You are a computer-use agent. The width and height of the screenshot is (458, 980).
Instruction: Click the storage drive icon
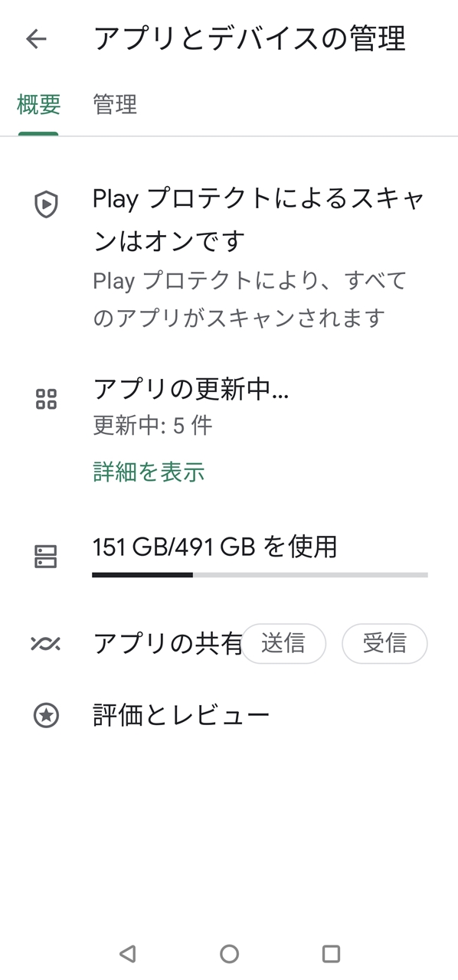click(46, 557)
